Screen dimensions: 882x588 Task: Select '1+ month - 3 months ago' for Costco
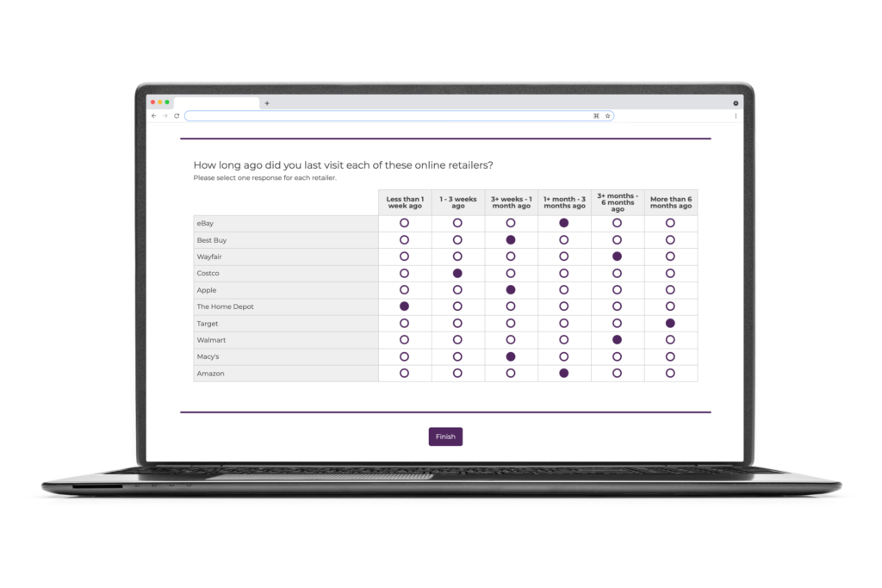point(564,273)
